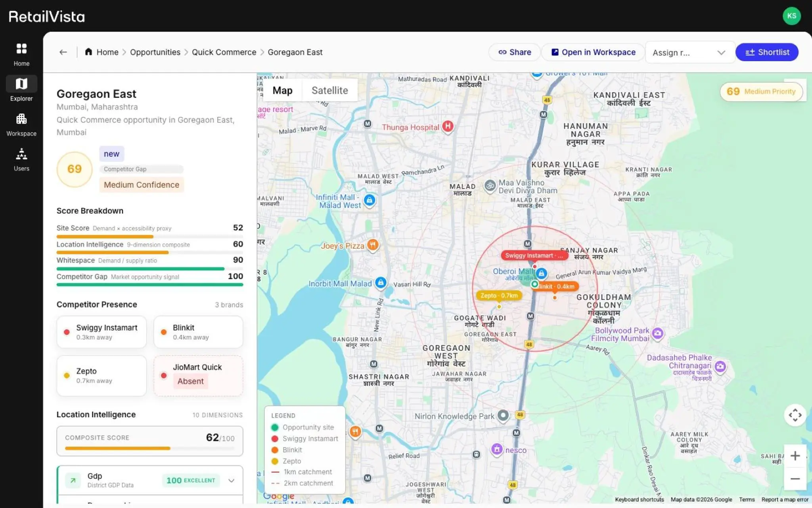
Task: Click the Infiniti Mall Malad West pin
Action: (x=370, y=200)
